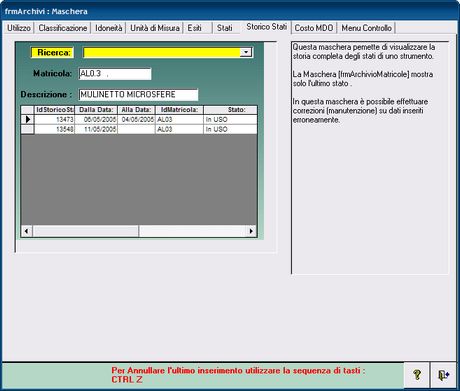This screenshot has height=391, width=460.
Task: Go to the Unità di Misura tab
Action: click(155, 28)
